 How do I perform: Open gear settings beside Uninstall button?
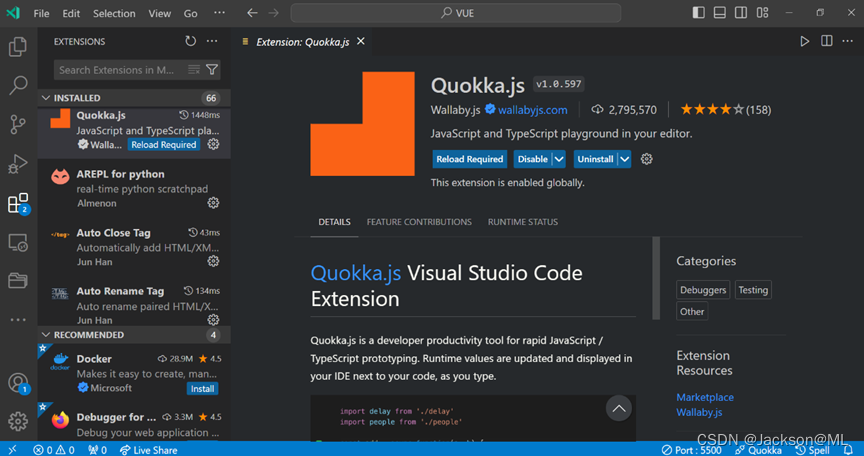point(646,159)
